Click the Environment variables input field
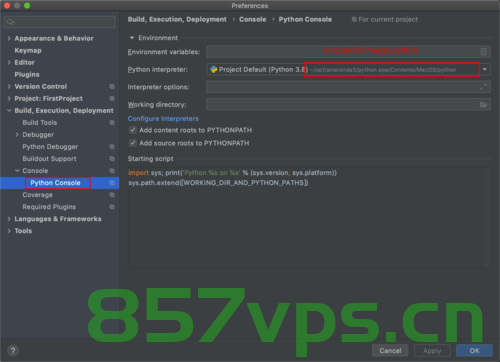The height and width of the screenshot is (362, 500). [x=348, y=52]
